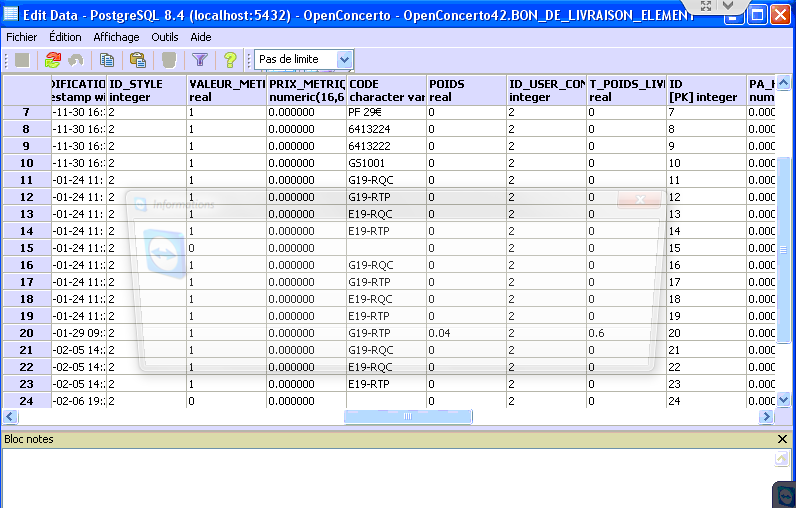Refresh the data grid
The image size is (798, 509).
tap(52, 60)
